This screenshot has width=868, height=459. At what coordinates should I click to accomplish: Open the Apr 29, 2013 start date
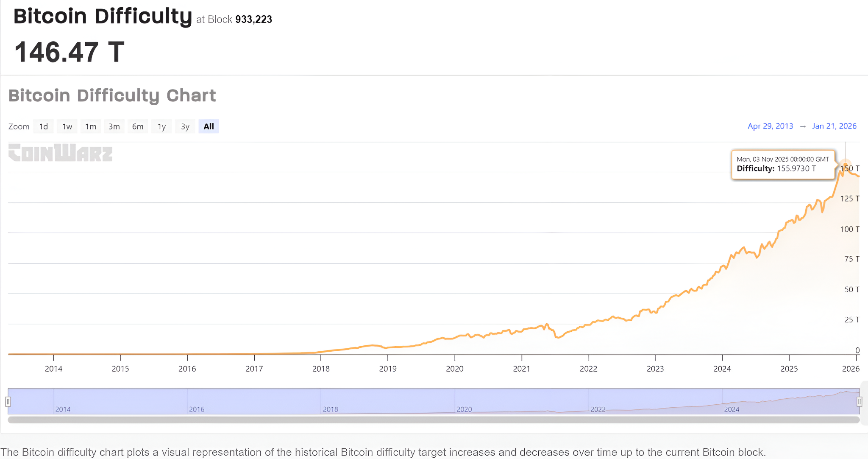770,126
